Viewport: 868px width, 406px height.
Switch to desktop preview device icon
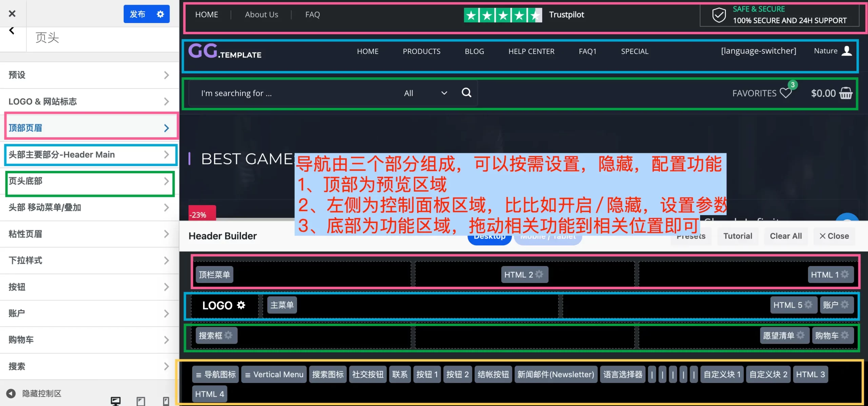[116, 401]
